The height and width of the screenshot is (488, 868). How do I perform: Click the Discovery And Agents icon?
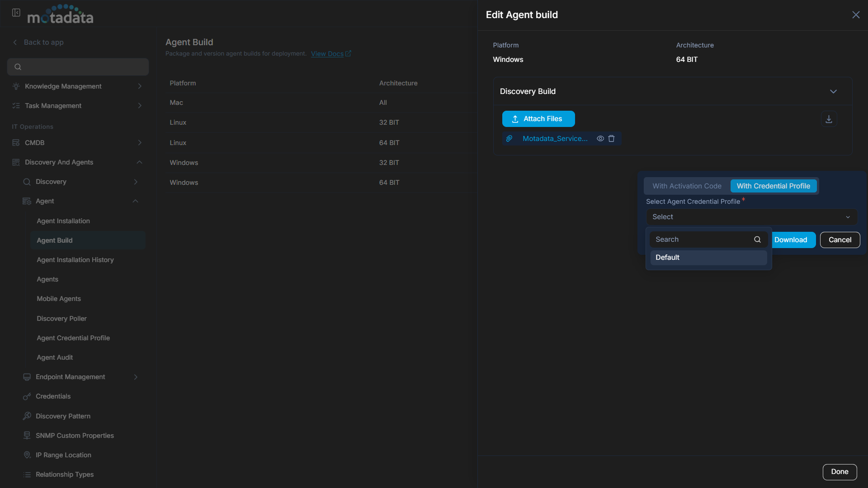[16, 162]
